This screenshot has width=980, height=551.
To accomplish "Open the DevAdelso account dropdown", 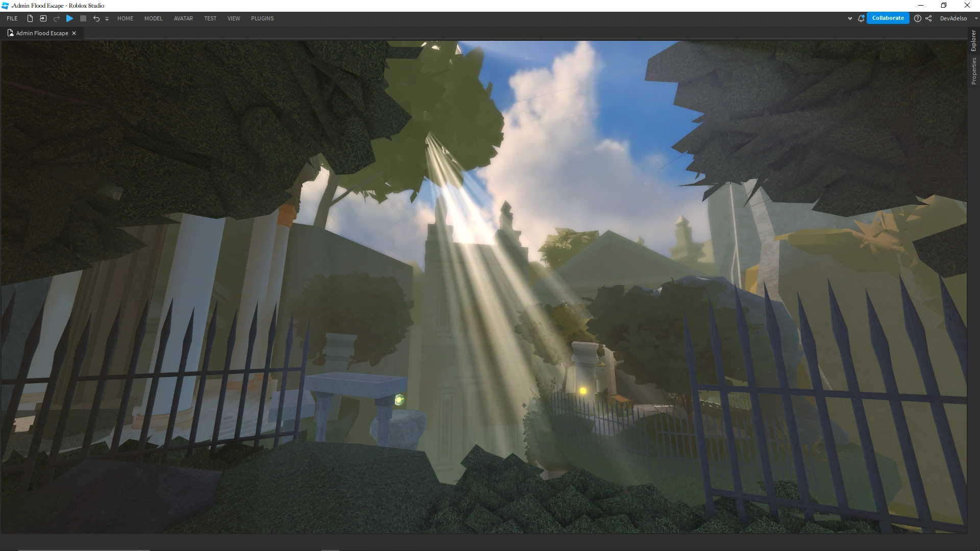I will (976, 18).
